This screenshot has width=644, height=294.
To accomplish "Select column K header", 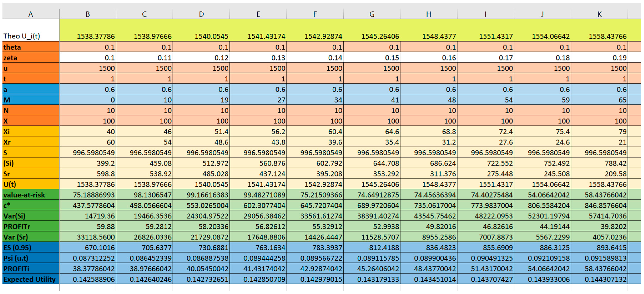I will [599, 14].
